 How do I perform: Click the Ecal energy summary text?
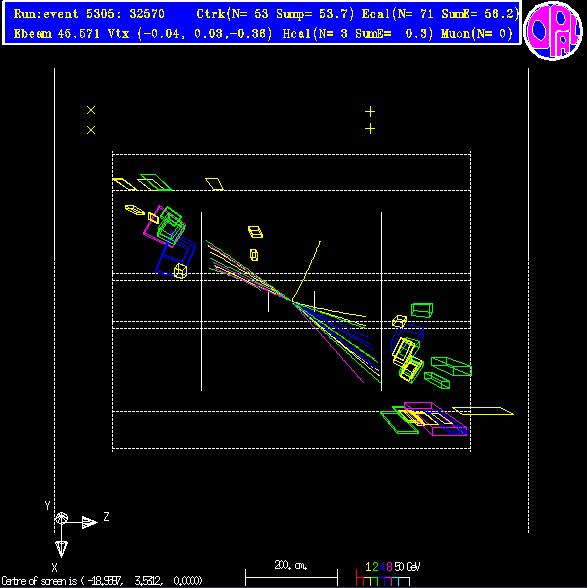[440, 14]
